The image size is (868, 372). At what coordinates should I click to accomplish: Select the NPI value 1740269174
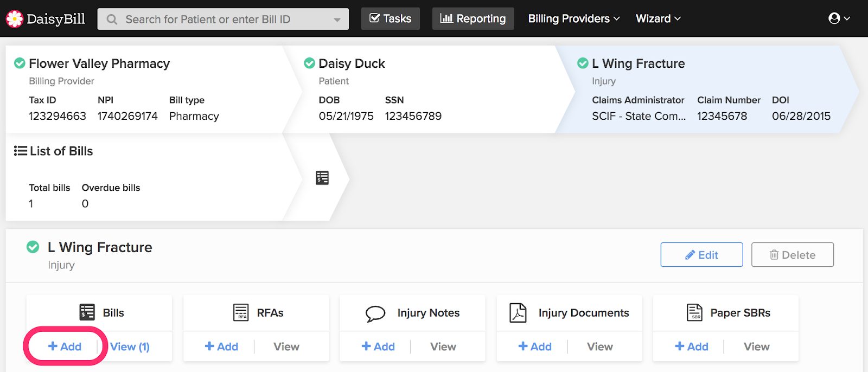[x=127, y=116]
